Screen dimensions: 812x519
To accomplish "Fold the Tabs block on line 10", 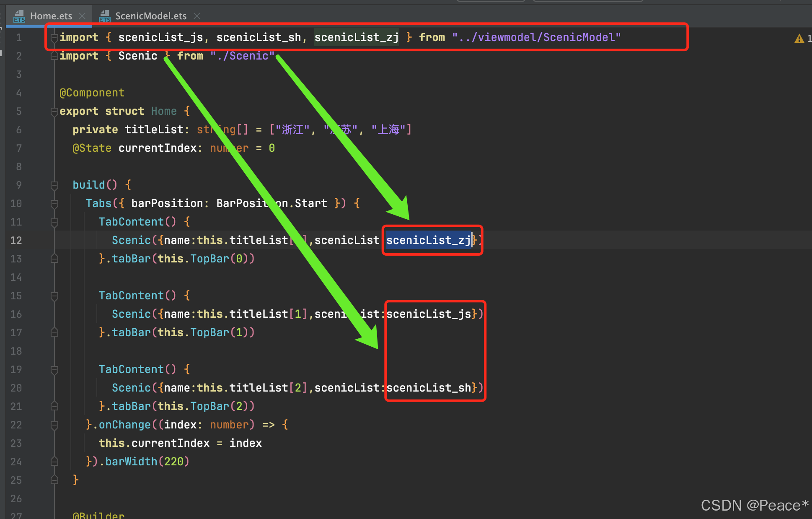I will (54, 204).
